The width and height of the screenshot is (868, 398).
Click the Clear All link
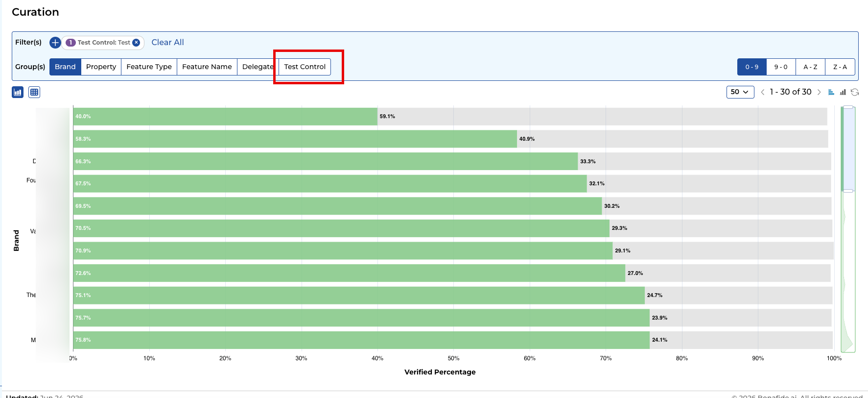(167, 43)
